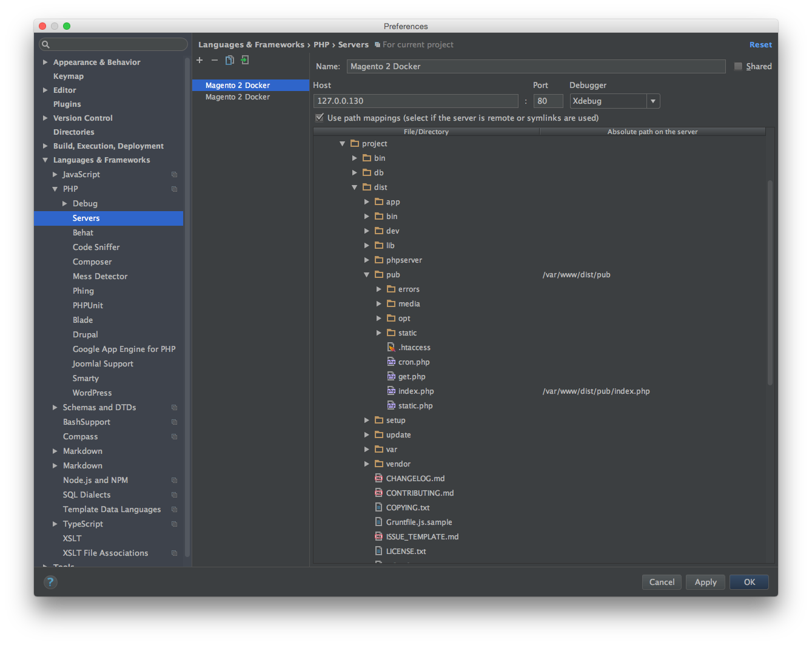
Task: Expand the Appearance & Behavior section
Action: coord(45,62)
